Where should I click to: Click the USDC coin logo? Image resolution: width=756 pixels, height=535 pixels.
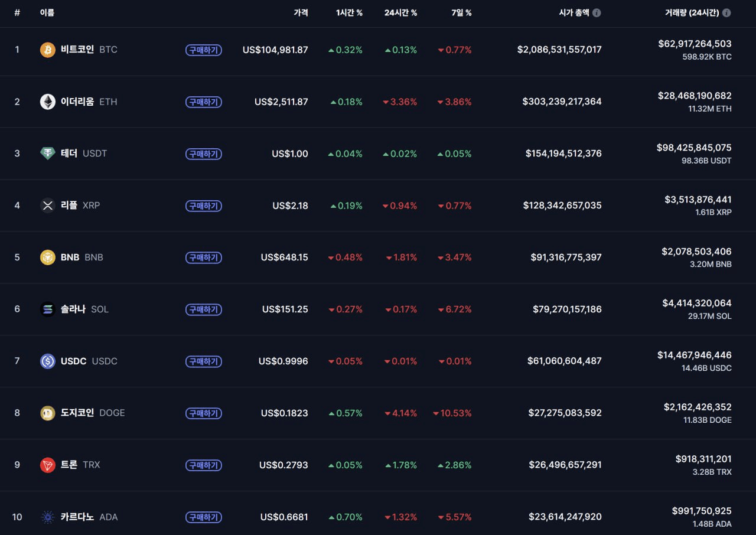point(48,361)
